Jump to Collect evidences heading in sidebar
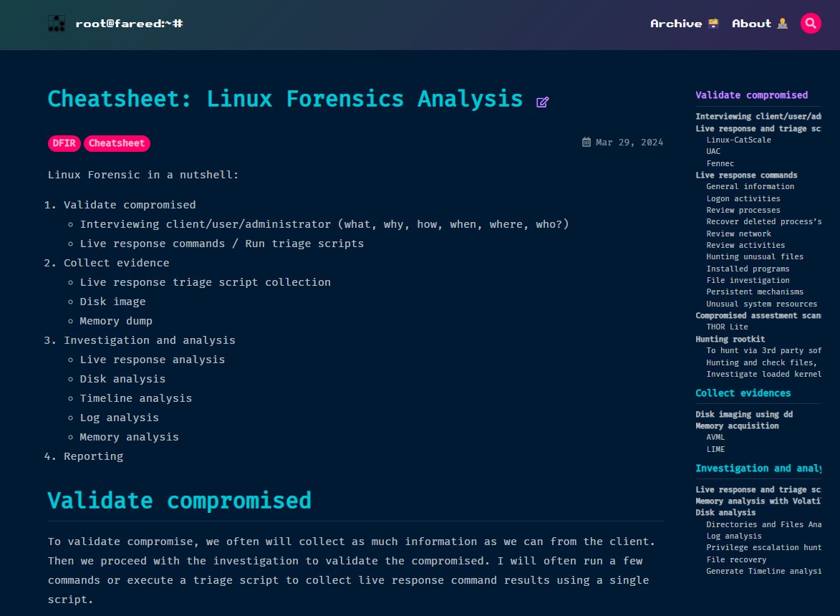This screenshot has width=840, height=616. pyautogui.click(x=743, y=393)
